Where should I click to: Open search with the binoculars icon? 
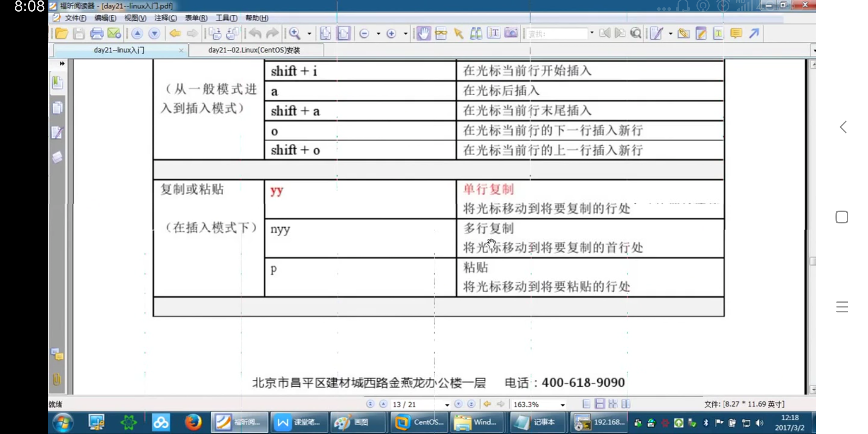click(x=475, y=33)
